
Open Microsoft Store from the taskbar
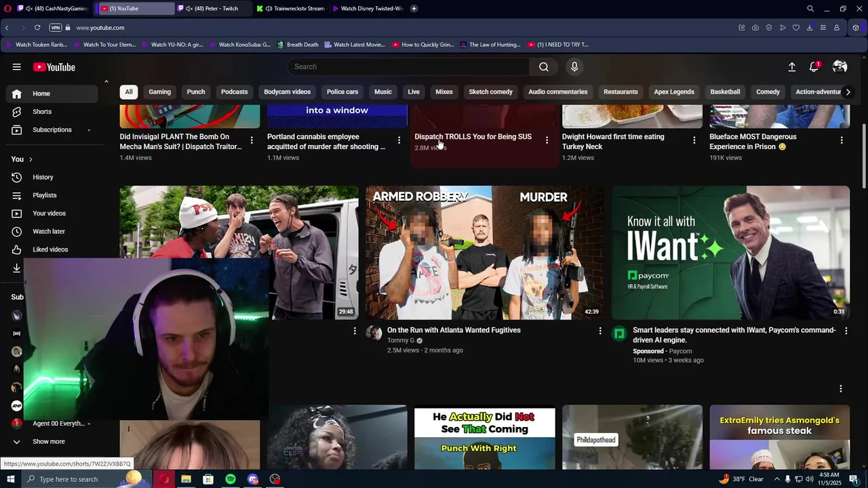[208, 479]
